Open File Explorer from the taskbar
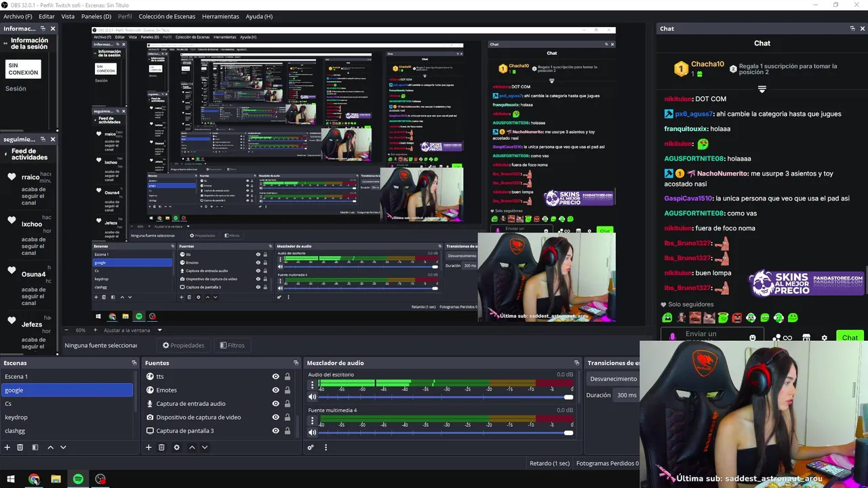The width and height of the screenshot is (868, 488). click(x=56, y=480)
